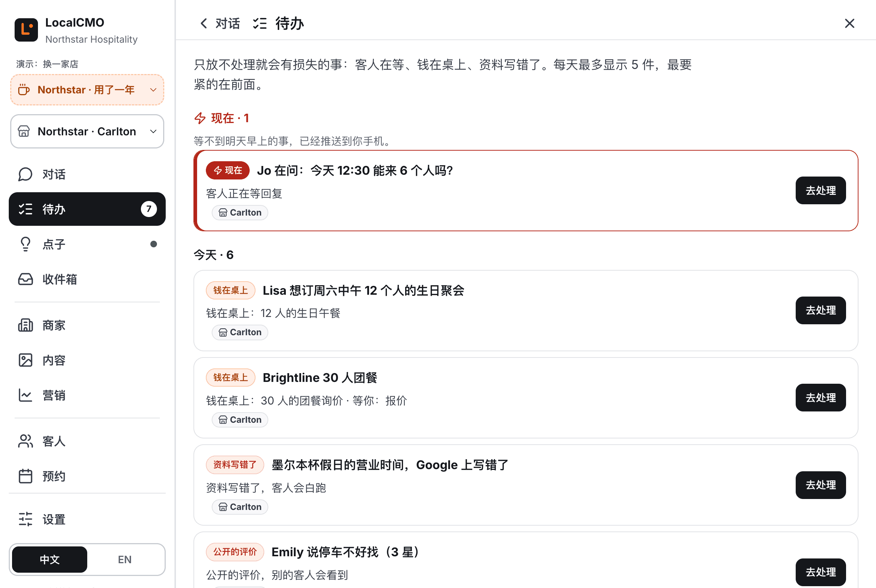Click the storefront icon in Carlton selector
Screen dimensions: 876x588
24,132
